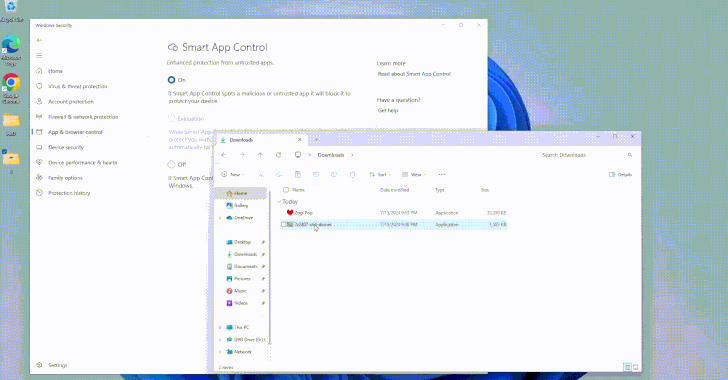Expand the This PC tree node

(x=220, y=328)
